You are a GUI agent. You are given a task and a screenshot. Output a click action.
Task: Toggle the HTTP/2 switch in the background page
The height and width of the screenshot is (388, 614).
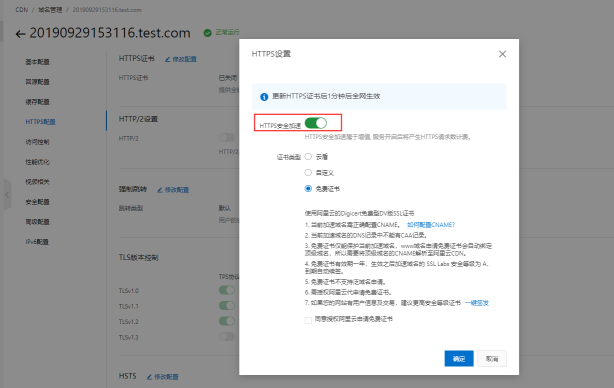(x=227, y=137)
